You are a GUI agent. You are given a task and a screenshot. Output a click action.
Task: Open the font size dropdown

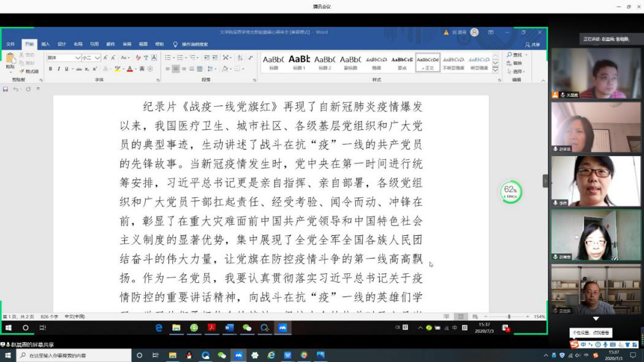97,58
